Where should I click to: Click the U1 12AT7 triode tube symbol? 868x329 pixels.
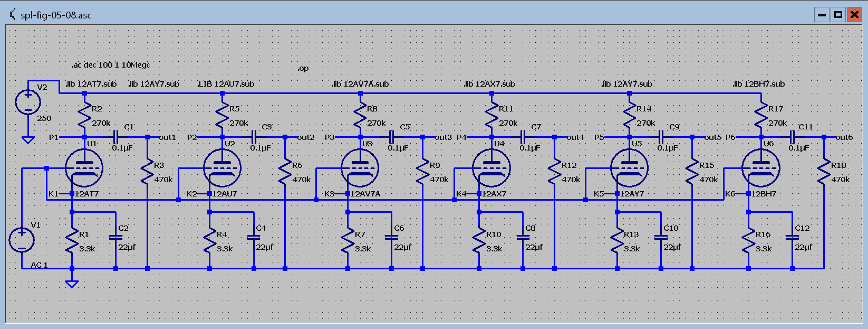coord(84,168)
